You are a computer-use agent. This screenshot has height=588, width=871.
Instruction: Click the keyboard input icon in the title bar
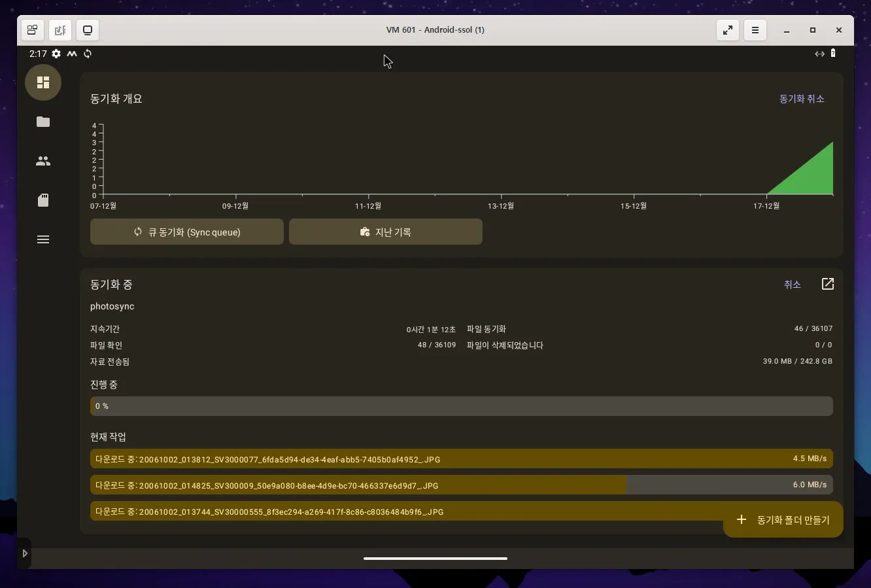pyautogui.click(x=60, y=29)
